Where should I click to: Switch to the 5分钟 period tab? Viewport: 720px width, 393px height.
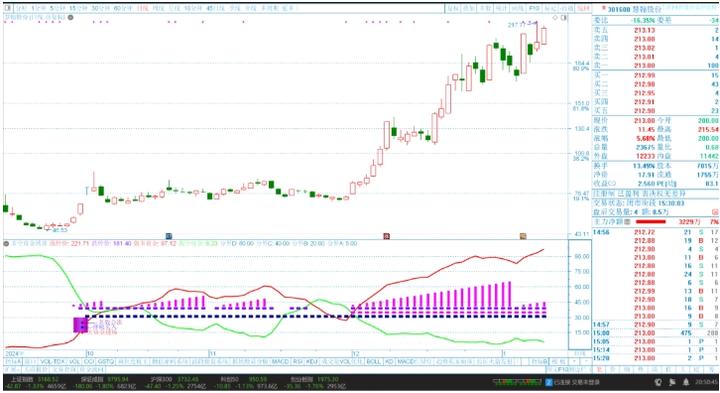point(57,8)
